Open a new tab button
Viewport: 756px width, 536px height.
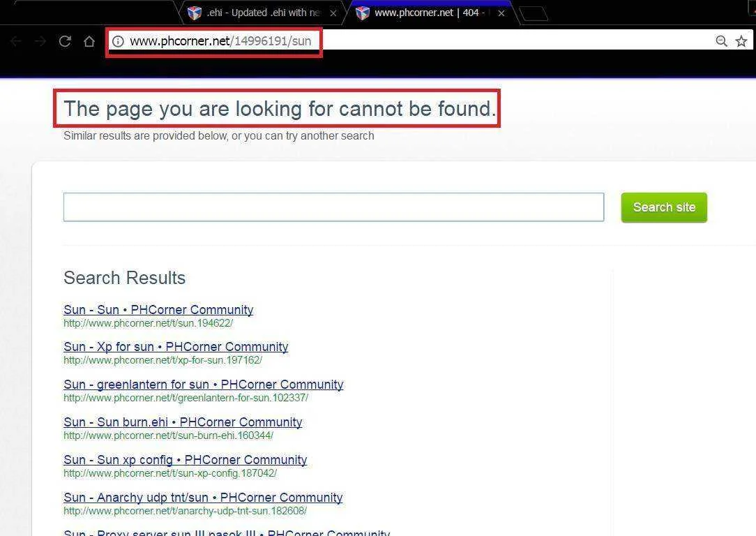(x=534, y=13)
